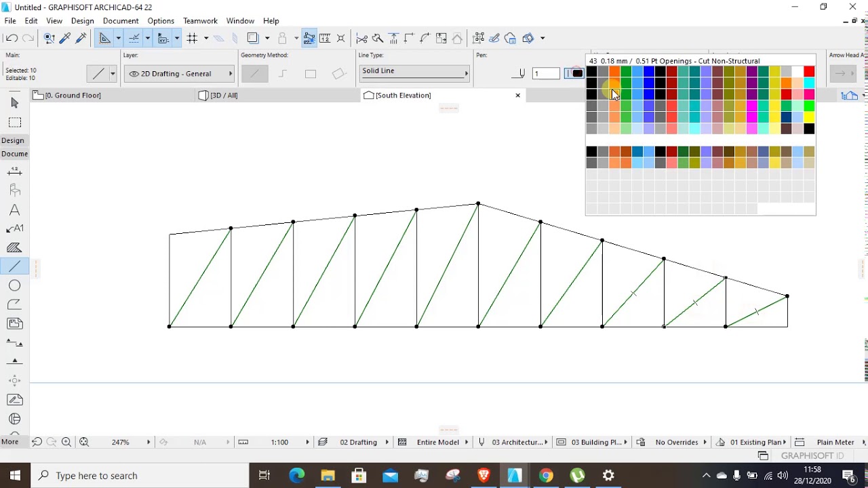Select the Arrow selection tool
Screen dimensions: 868x488
pyautogui.click(x=15, y=103)
